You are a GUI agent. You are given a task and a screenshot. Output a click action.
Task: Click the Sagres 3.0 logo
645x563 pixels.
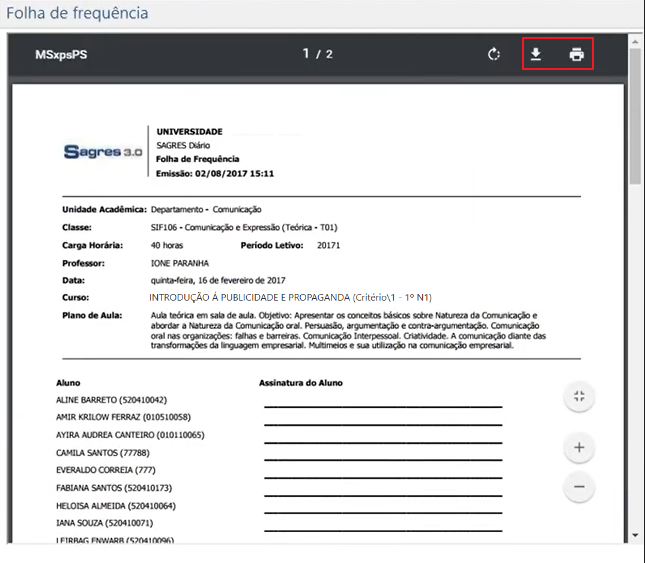103,152
